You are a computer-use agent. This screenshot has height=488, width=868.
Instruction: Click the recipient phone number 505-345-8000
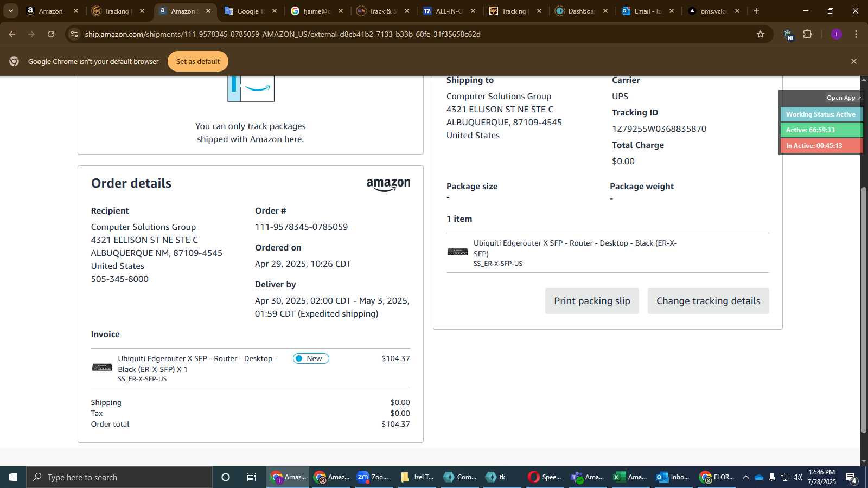point(120,279)
